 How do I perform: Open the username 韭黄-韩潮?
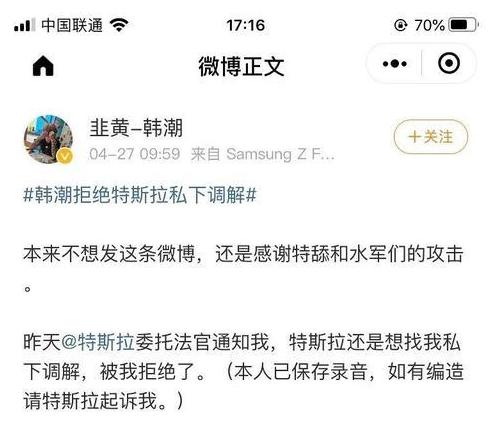pos(136,128)
